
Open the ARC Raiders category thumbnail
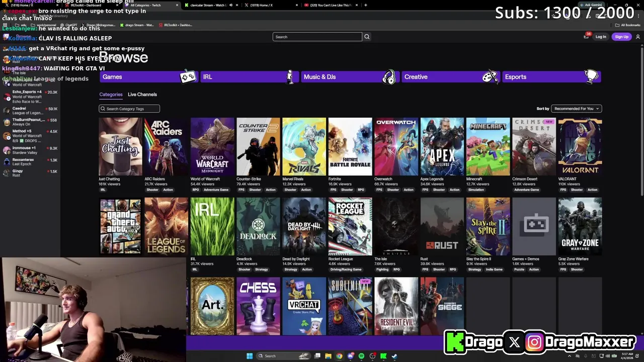pyautogui.click(x=166, y=146)
